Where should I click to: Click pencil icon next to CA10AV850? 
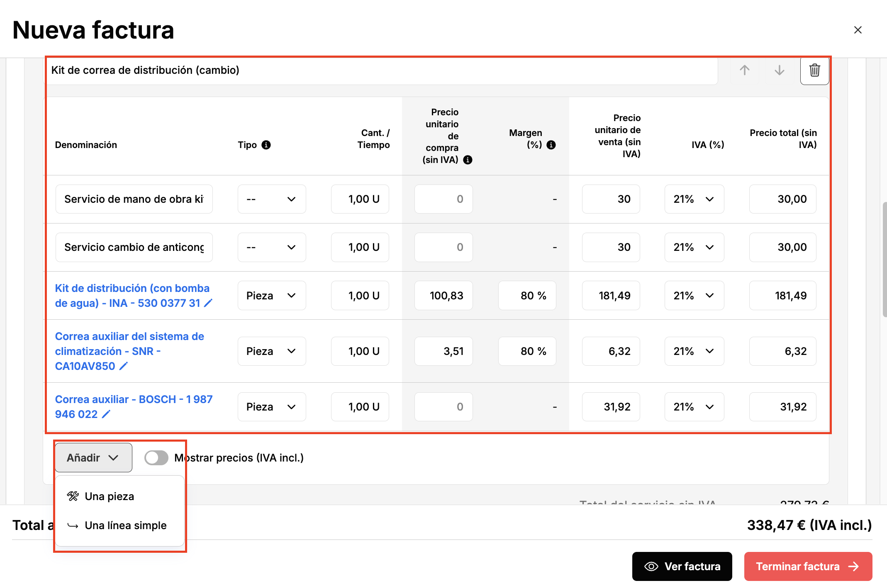tap(124, 366)
